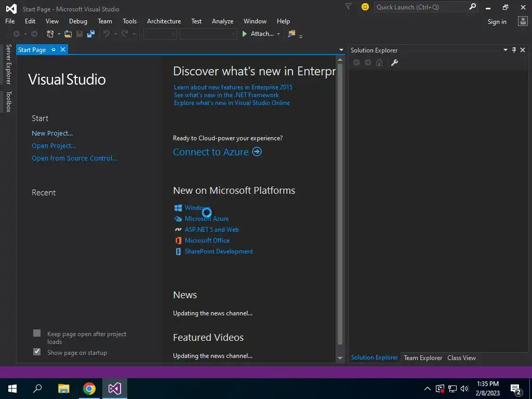Click the Undo toolbar icon

click(x=107, y=34)
